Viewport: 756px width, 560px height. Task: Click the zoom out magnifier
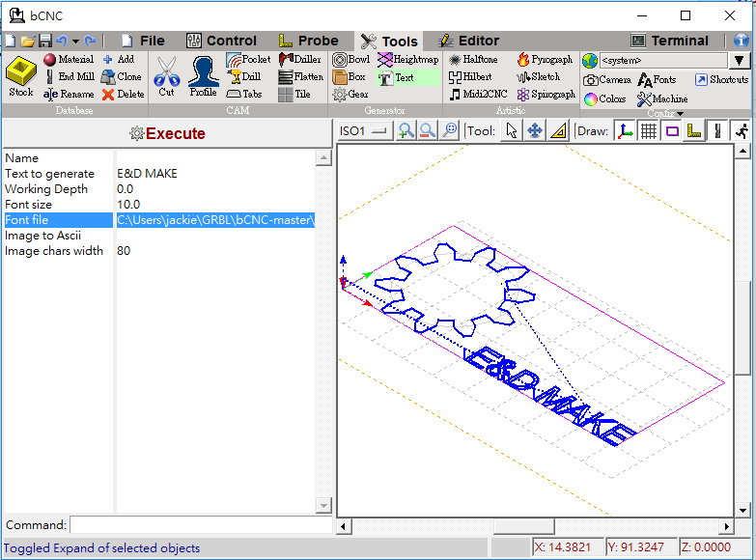(428, 131)
